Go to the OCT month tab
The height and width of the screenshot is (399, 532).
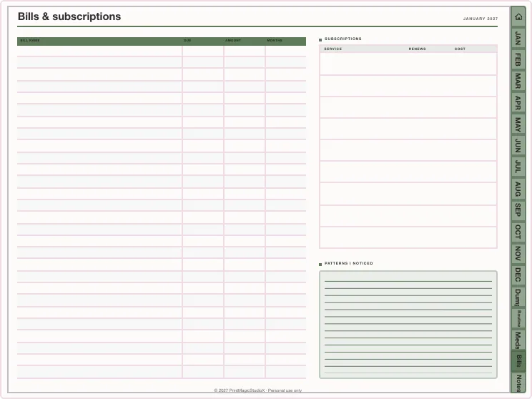pos(518,232)
